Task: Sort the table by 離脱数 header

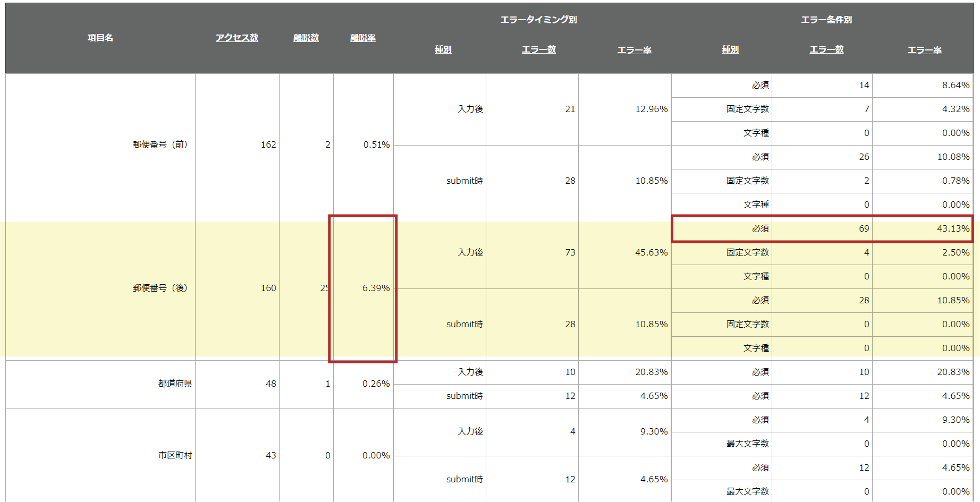Action: tap(306, 38)
